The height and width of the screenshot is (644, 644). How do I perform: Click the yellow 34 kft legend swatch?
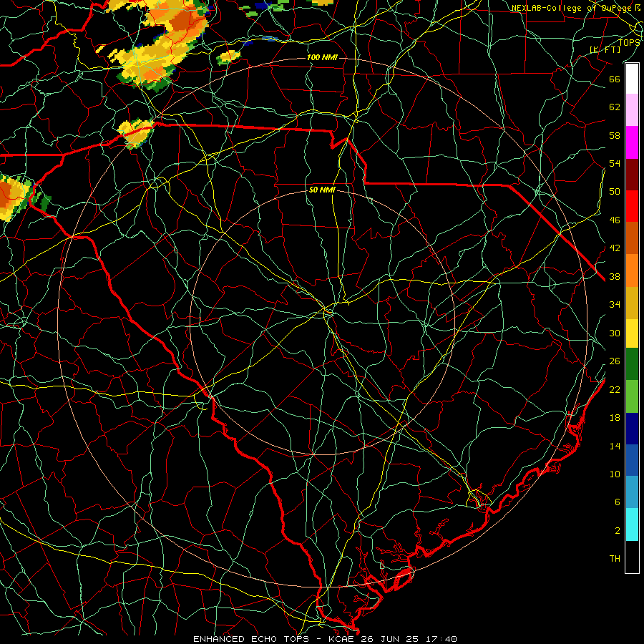[632, 333]
